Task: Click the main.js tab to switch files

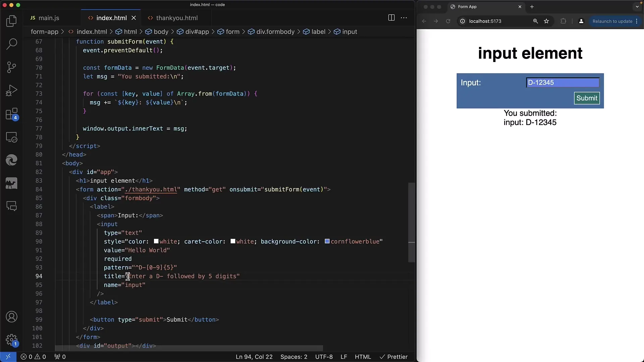Action: pyautogui.click(x=49, y=18)
